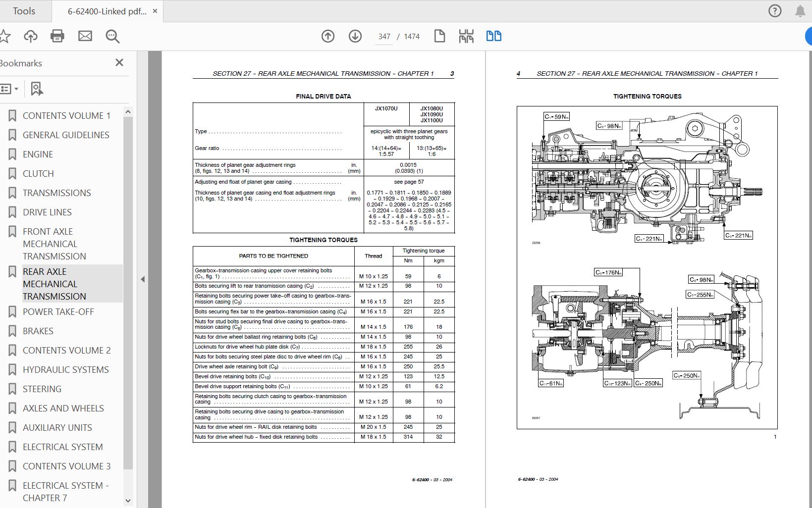Click bookmark icon beside HYDRAULIC SYSTEMS

coord(12,370)
